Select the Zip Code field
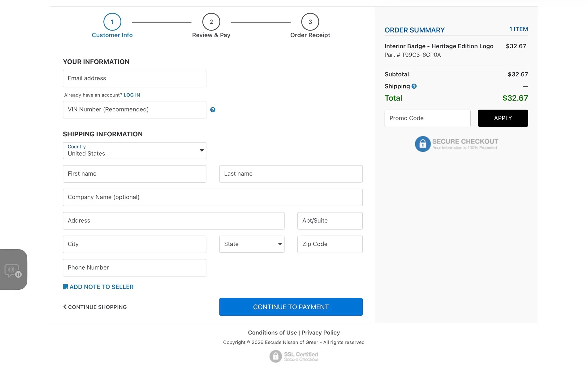The height and width of the screenshot is (367, 588). (330, 244)
